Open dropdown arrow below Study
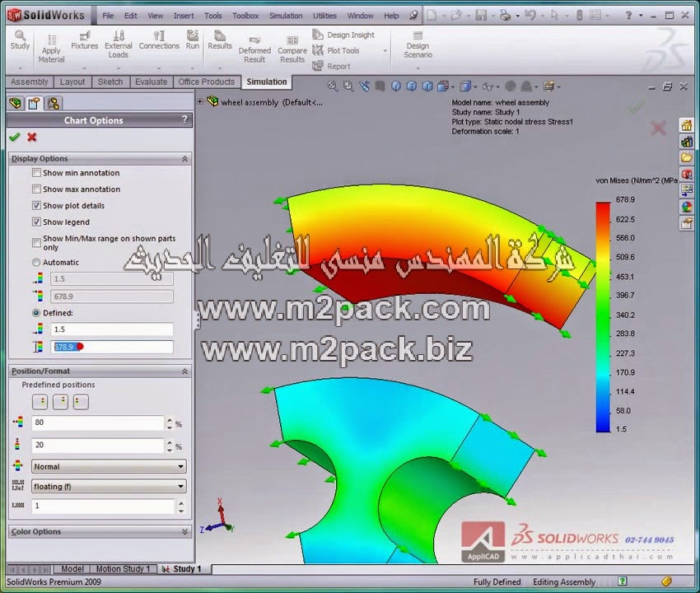 coord(20,68)
